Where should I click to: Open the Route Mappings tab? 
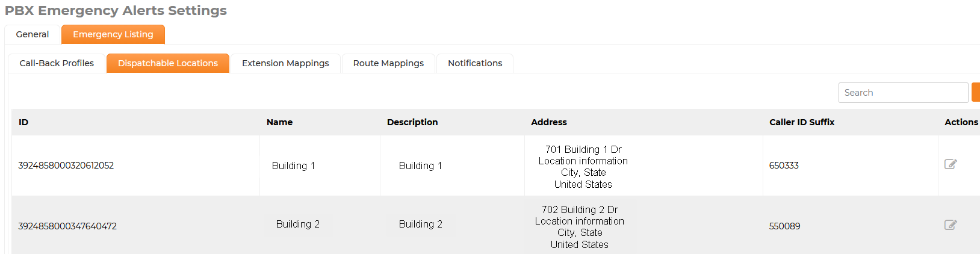click(x=388, y=63)
